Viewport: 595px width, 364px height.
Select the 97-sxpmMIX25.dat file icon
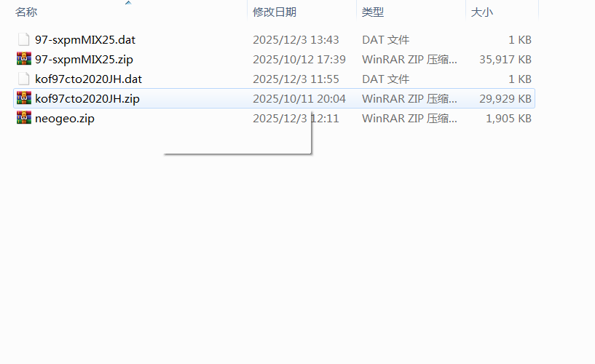[x=23, y=40]
